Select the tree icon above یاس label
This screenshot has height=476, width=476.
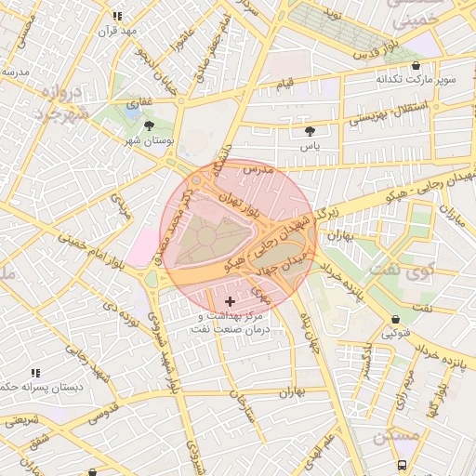pyautogui.click(x=310, y=131)
